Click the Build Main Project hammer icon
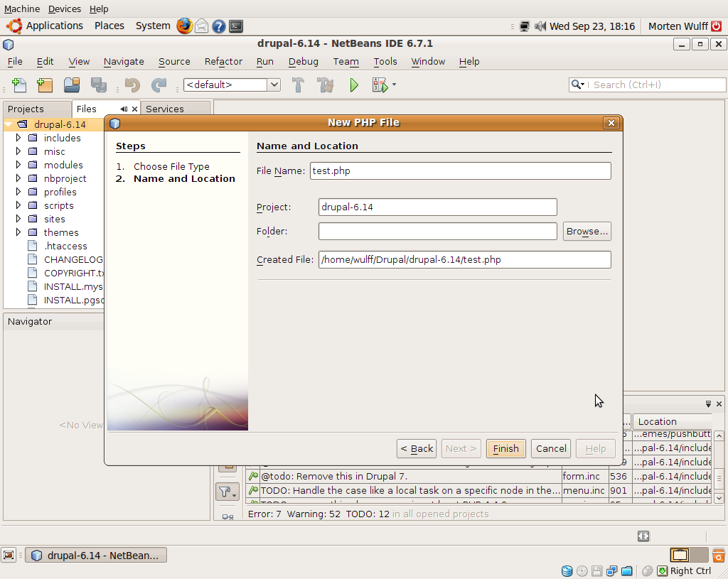This screenshot has height=579, width=728. click(x=298, y=85)
